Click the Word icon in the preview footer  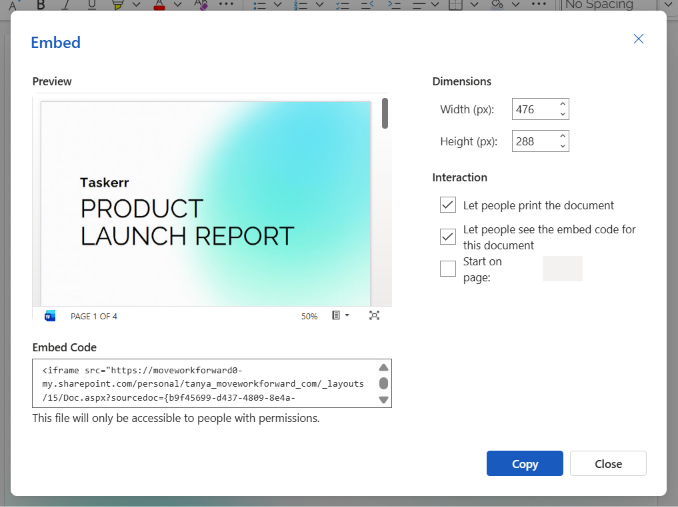(x=50, y=316)
